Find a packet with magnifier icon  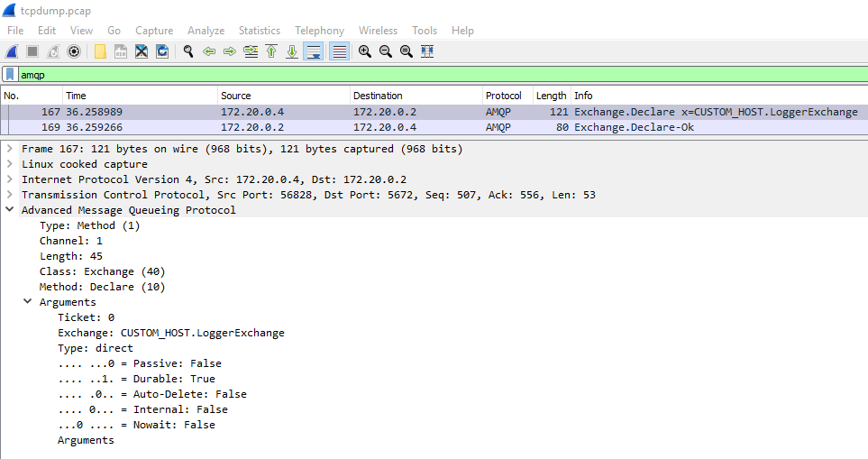coord(188,51)
